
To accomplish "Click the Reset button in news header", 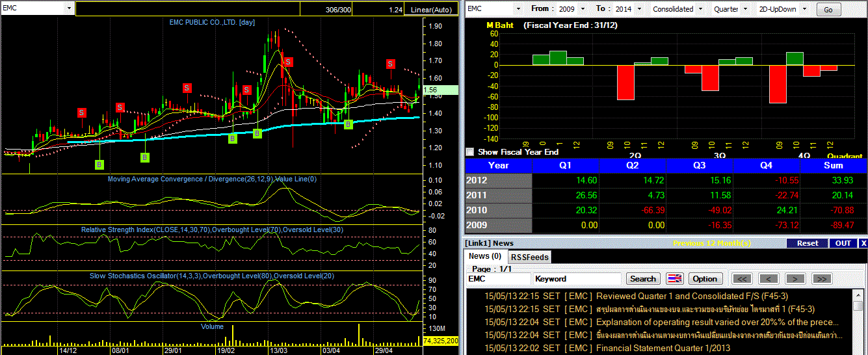I will [x=808, y=243].
